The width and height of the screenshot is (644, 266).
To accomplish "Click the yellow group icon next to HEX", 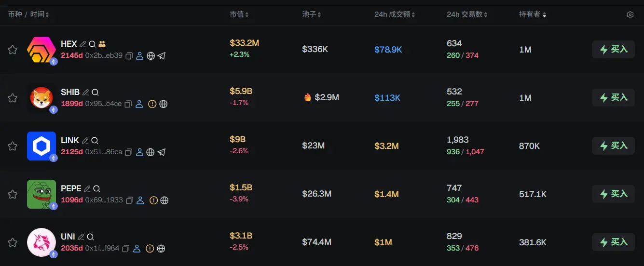I will 102,44.
